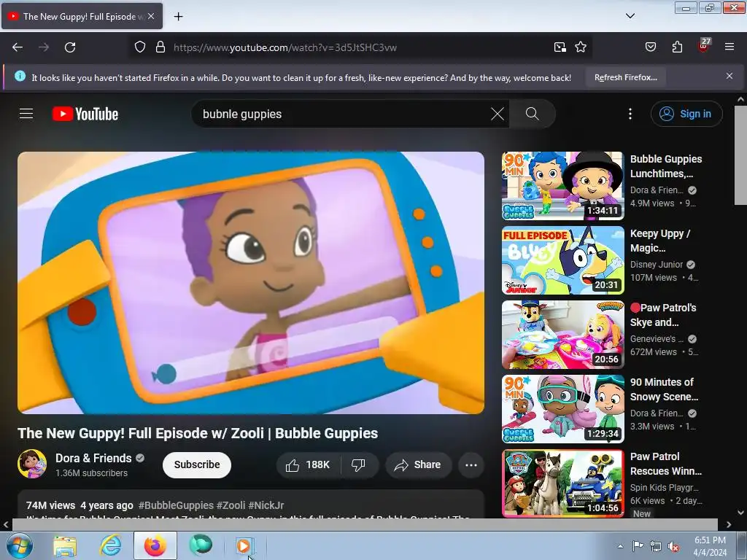Image resolution: width=747 pixels, height=560 pixels.
Task: Click the horizontal scrollbar left arrow
Action: click(6, 524)
